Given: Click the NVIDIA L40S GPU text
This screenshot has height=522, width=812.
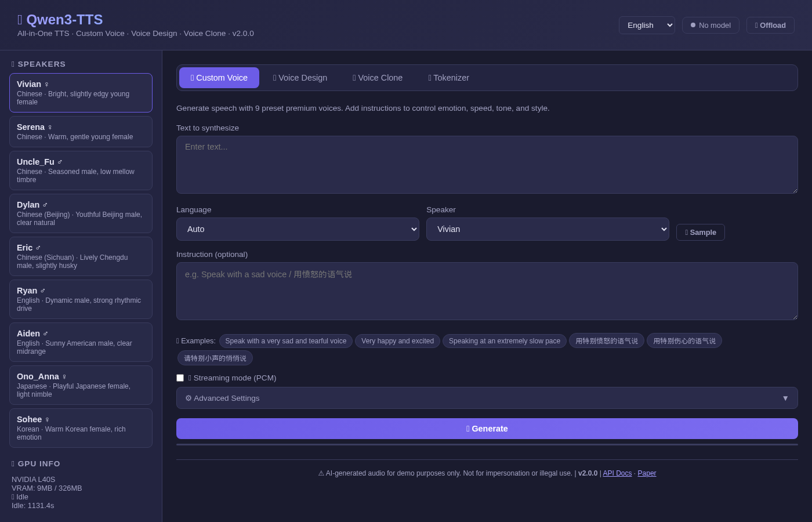Looking at the screenshot, I should coord(34,480).
